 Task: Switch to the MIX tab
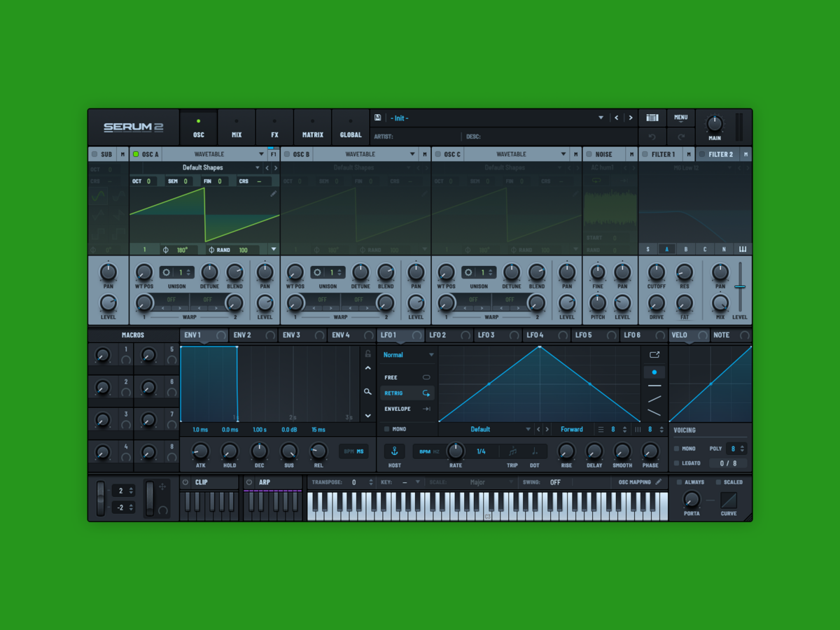click(x=237, y=127)
